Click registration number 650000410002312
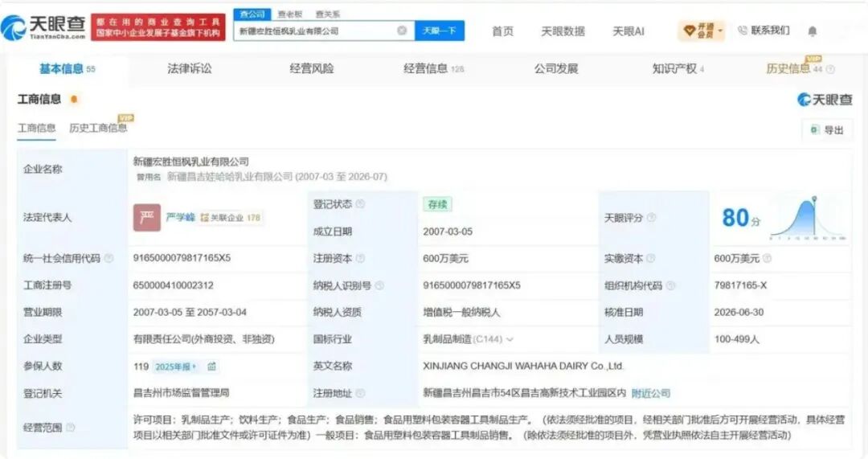The image size is (868, 459). 174,285
